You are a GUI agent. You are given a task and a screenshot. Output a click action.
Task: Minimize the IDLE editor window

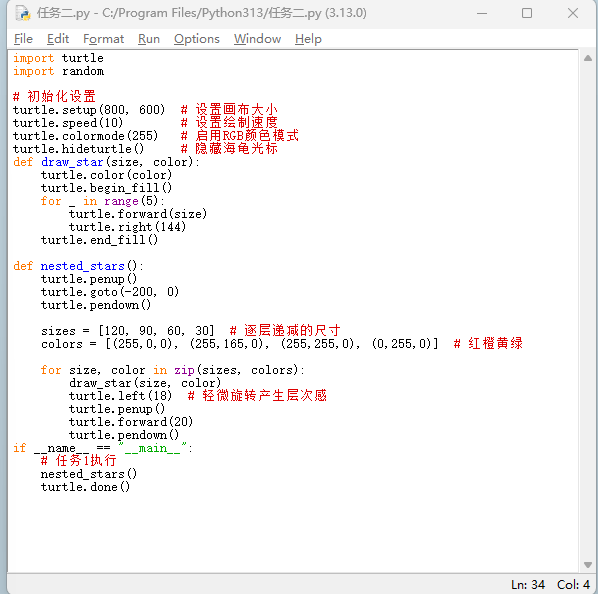[x=482, y=13]
